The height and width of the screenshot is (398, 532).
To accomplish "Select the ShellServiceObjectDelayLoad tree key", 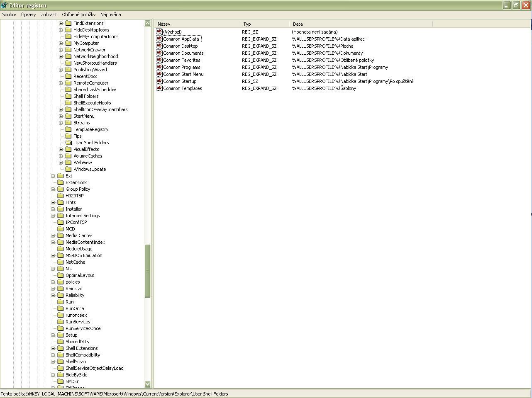I will 95,368.
